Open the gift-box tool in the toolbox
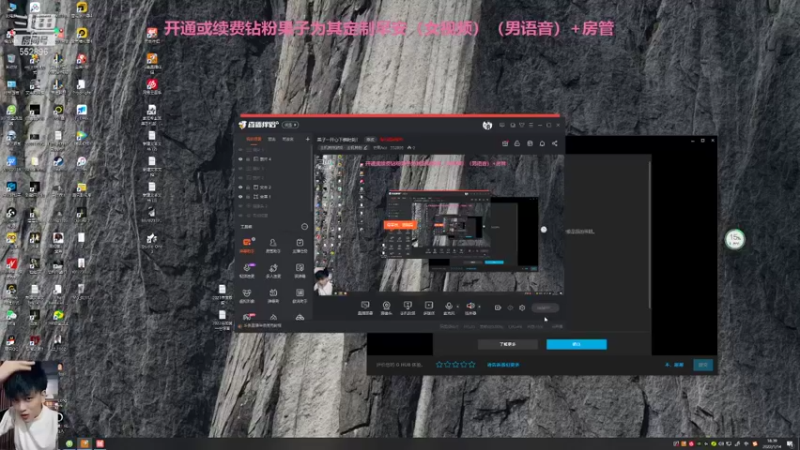Viewport: 800px width, 450px height. [x=273, y=295]
